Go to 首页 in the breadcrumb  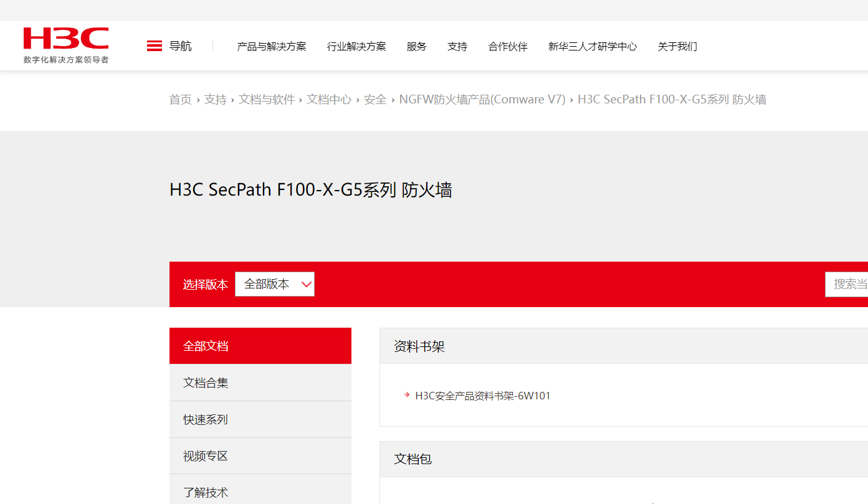click(180, 100)
